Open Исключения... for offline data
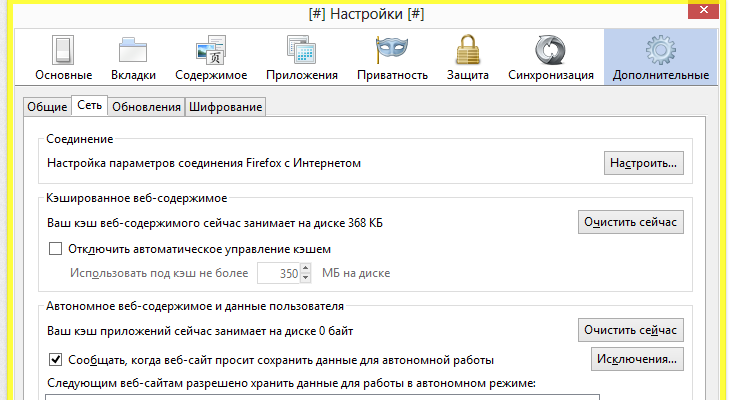The height and width of the screenshot is (400, 735). click(x=638, y=358)
